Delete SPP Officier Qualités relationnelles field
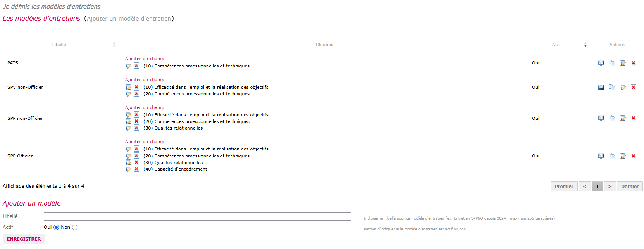The height and width of the screenshot is (249, 644). [x=136, y=163]
